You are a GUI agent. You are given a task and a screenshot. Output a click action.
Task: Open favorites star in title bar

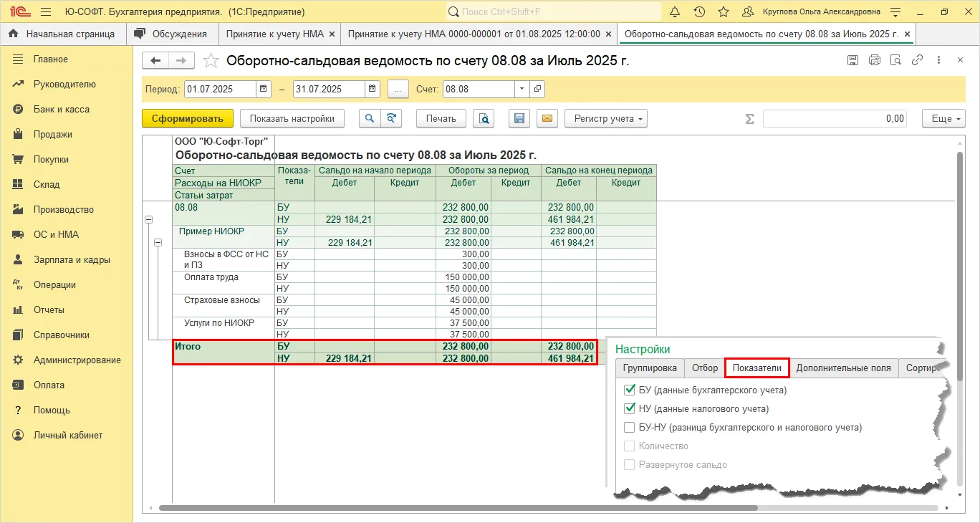(x=724, y=11)
